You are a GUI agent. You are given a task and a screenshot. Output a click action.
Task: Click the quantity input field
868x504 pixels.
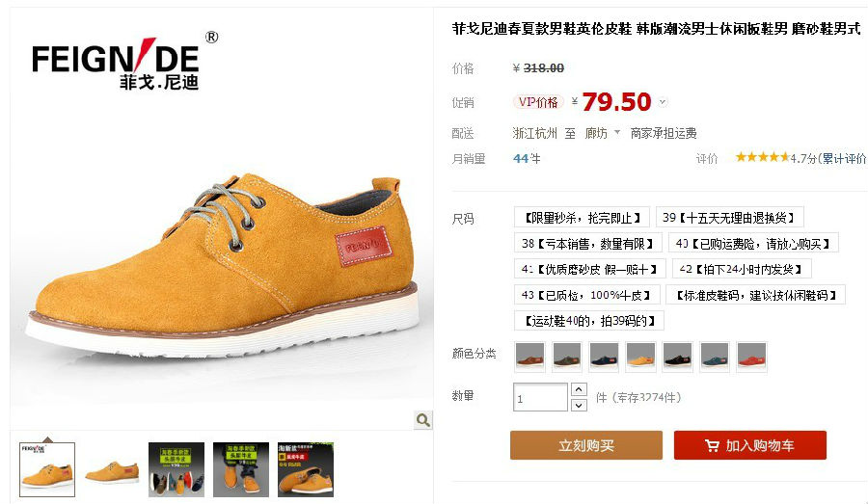click(540, 397)
